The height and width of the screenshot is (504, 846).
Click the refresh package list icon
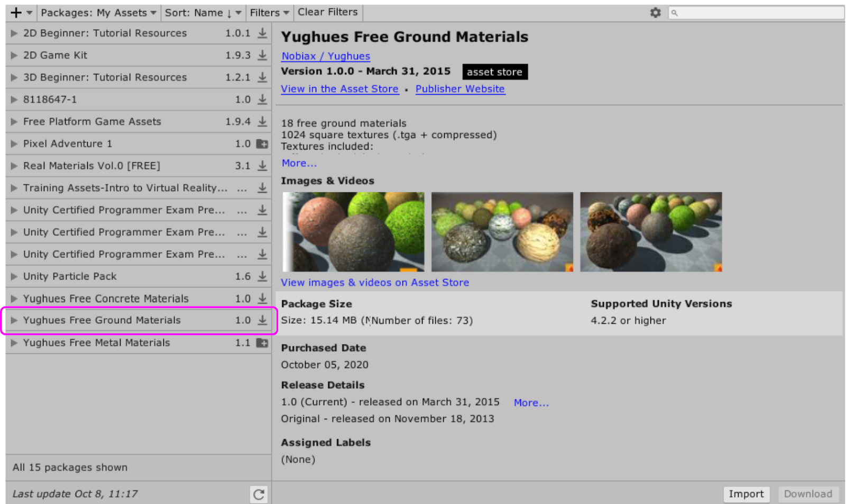[259, 494]
